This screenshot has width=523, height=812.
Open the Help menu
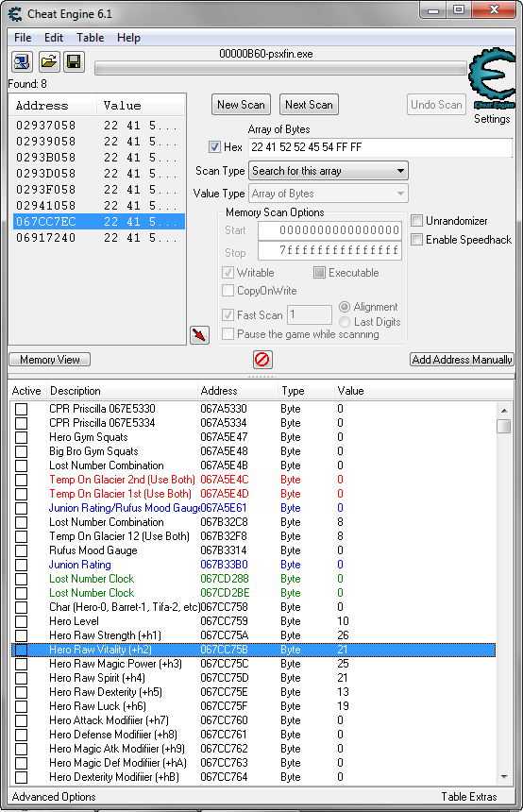[128, 38]
